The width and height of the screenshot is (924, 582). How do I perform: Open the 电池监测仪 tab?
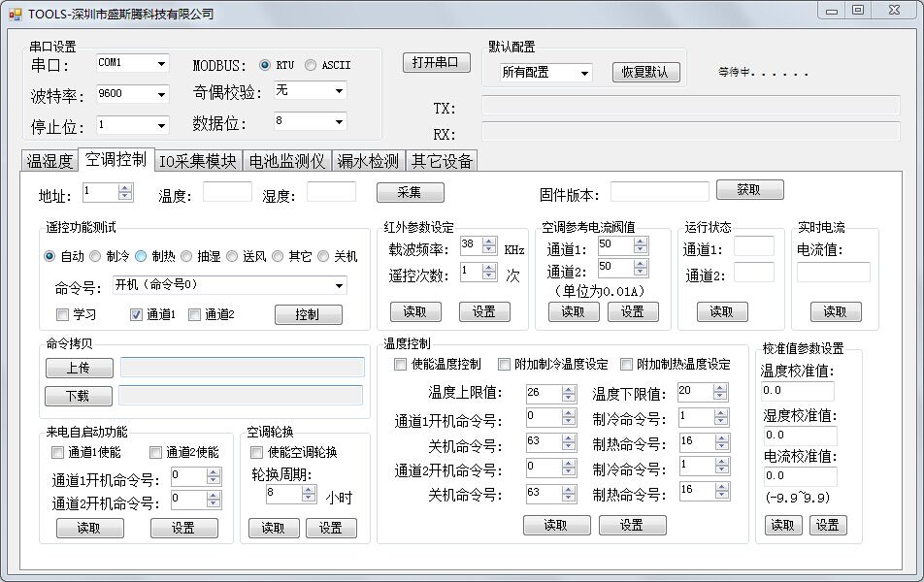pyautogui.click(x=286, y=161)
